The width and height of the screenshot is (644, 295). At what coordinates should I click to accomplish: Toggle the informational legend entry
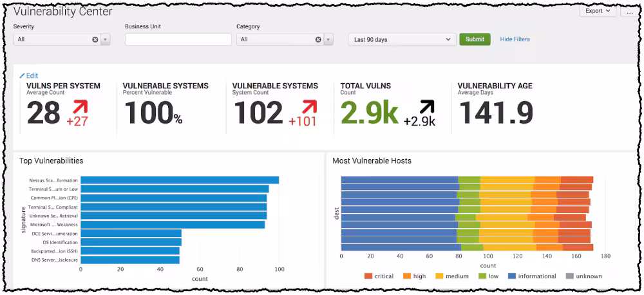527,276
